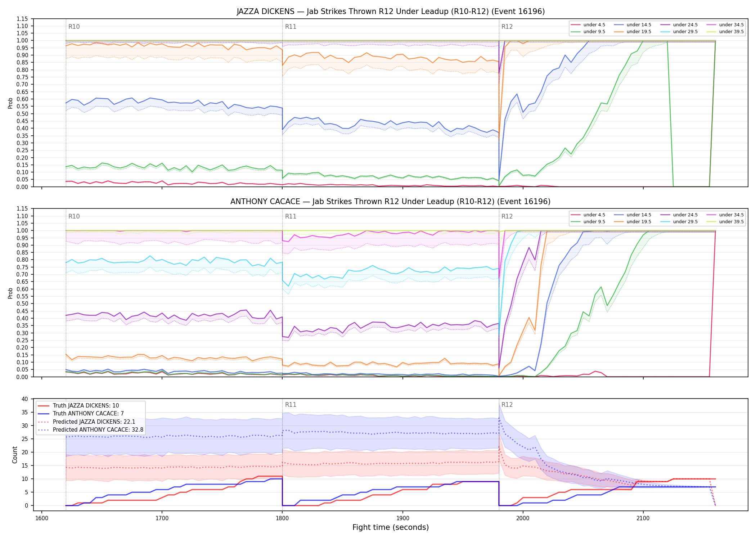The height and width of the screenshot is (540, 756).
Task: Choose 'under 34.5' legend entry in Cacace chart
Action: pyautogui.click(x=725, y=215)
